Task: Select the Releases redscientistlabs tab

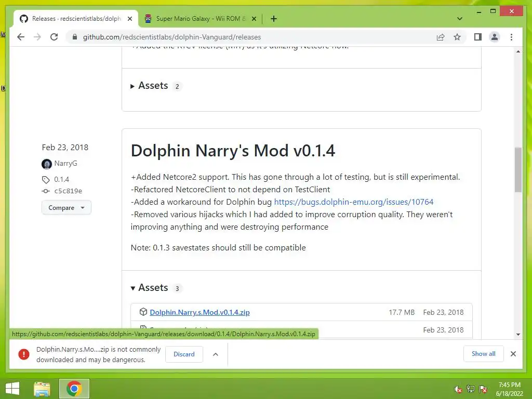Action: point(76,19)
